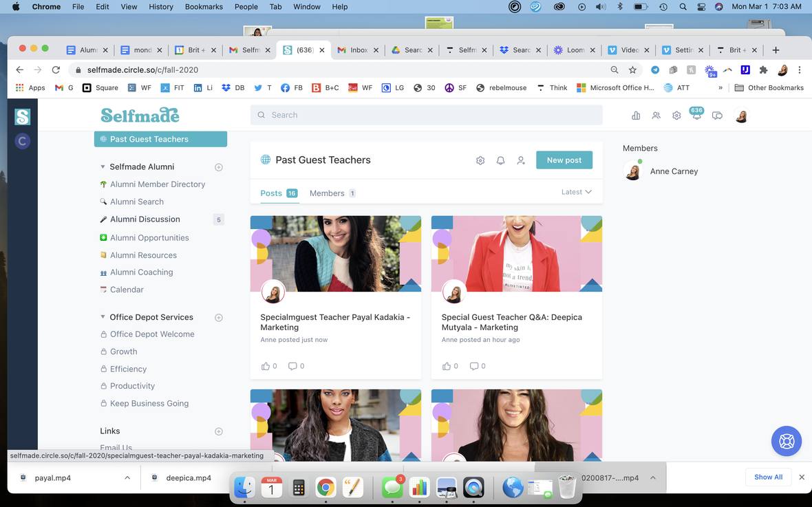The height and width of the screenshot is (507, 812).
Task: Open Deepica Mutyala post cover image
Action: tap(516, 254)
